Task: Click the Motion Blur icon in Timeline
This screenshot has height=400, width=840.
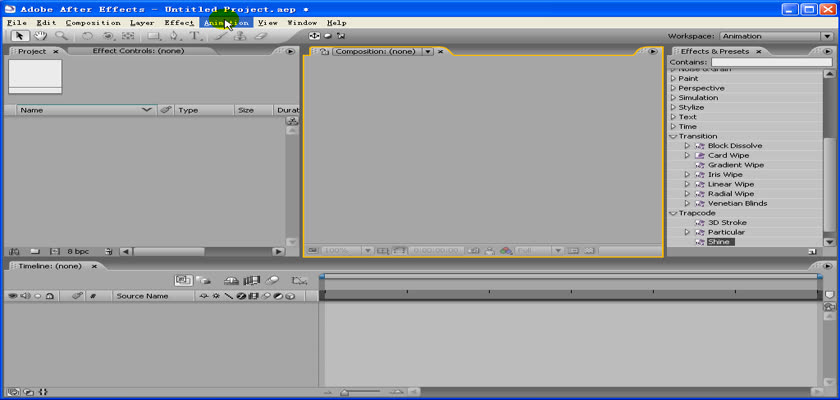Action: (272, 280)
